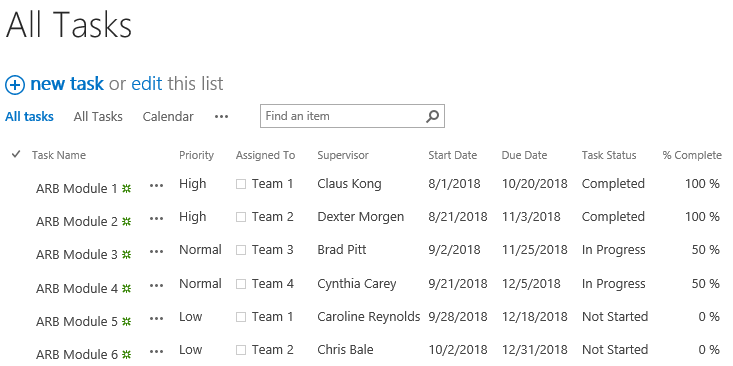Expand more views ellipsis next to Calendar
Image resolution: width=733 pixels, height=366 pixels.
coord(221,117)
